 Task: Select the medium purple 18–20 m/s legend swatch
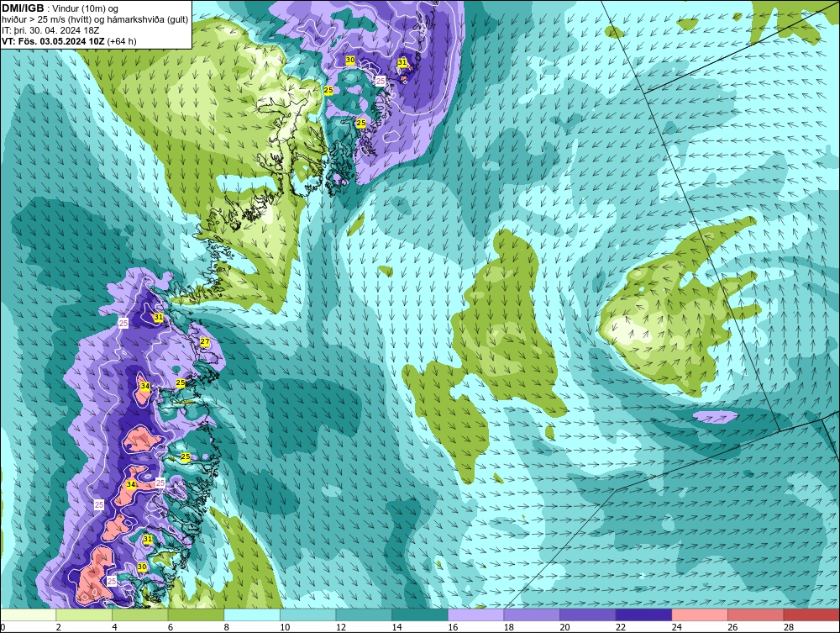pyautogui.click(x=532, y=615)
